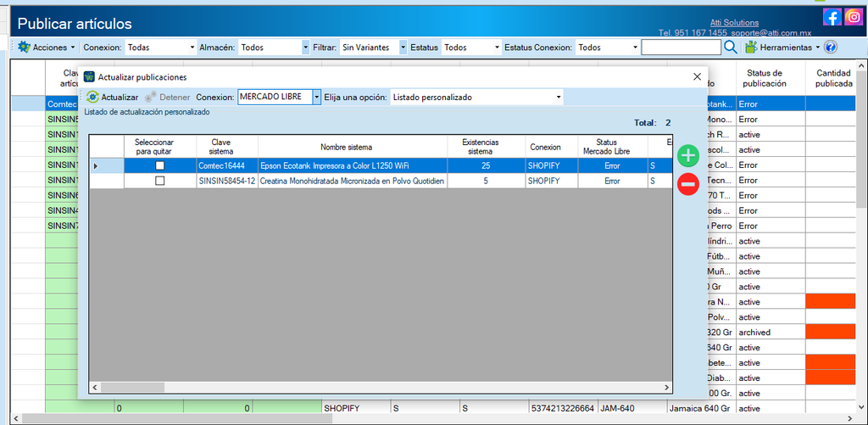Click inside the search text field

681,48
